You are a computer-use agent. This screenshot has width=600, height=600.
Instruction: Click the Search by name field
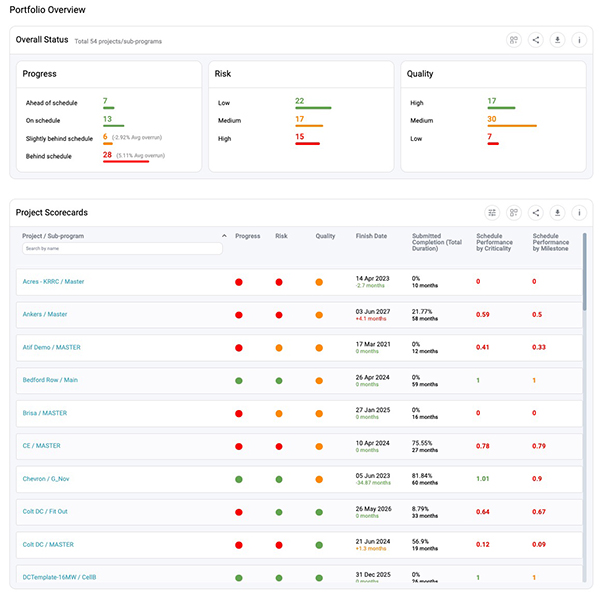click(x=122, y=248)
